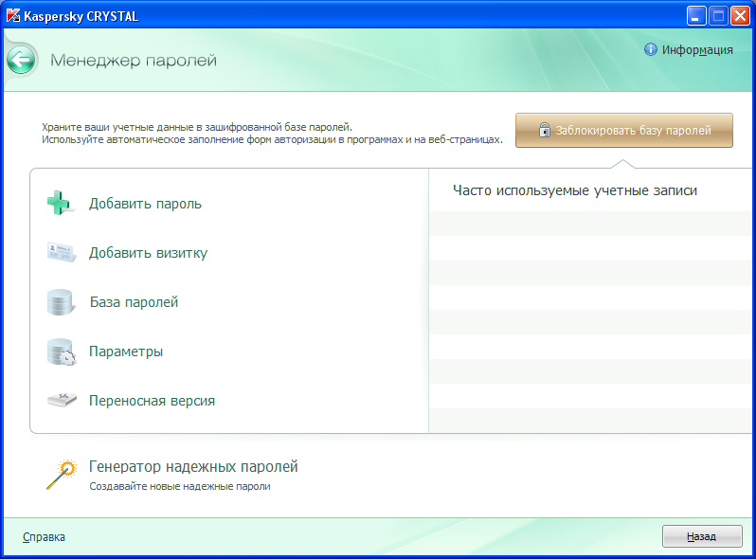Image resolution: width=756 pixels, height=559 pixels.
Task: Close the Kaspersky CRYSTAL window
Action: (x=741, y=16)
